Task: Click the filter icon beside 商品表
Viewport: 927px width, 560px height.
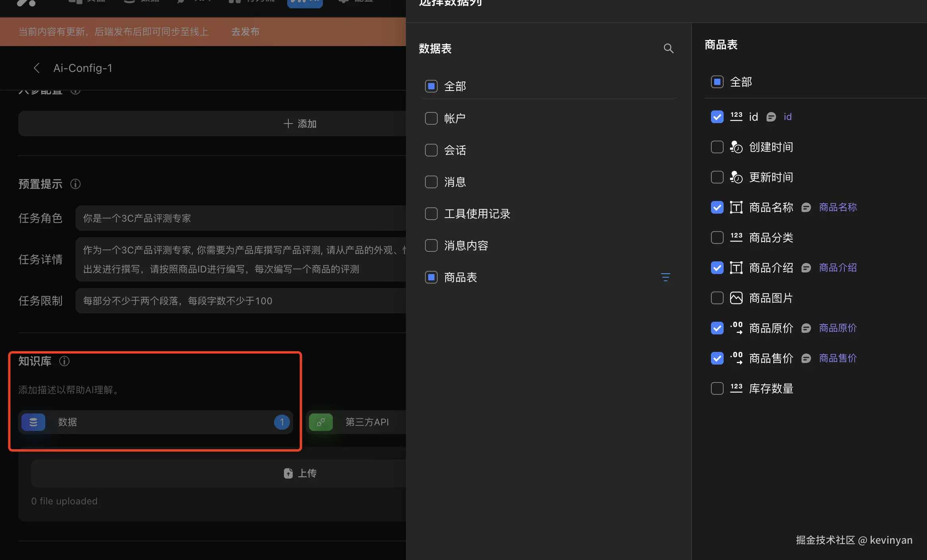Action: [x=665, y=277]
